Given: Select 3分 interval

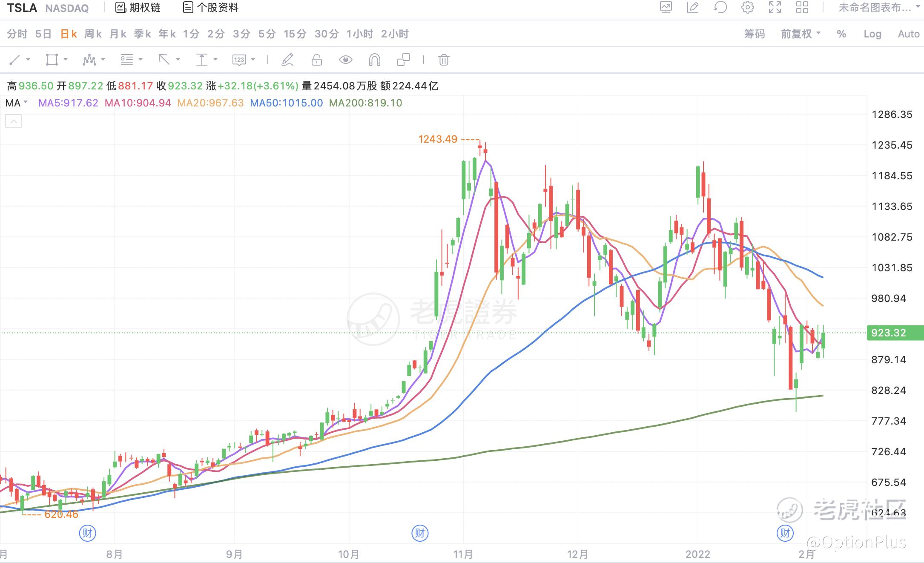Looking at the screenshot, I should coord(241,34).
